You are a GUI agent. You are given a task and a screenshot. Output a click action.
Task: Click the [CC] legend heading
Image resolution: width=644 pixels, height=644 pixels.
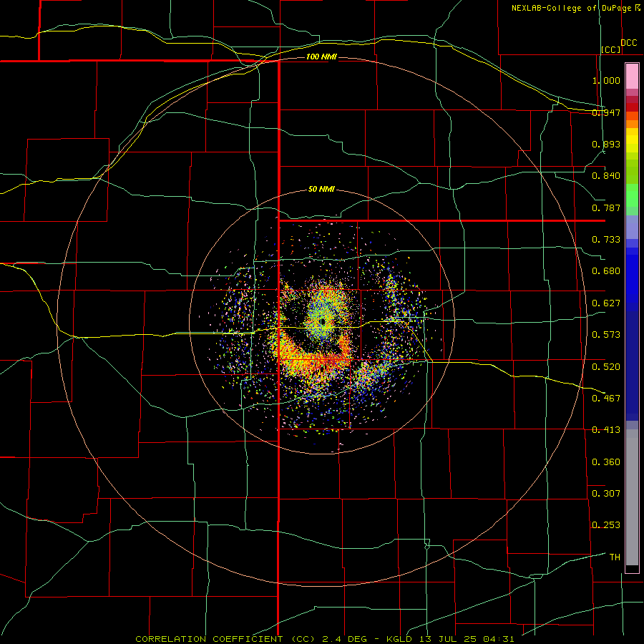click(x=611, y=49)
